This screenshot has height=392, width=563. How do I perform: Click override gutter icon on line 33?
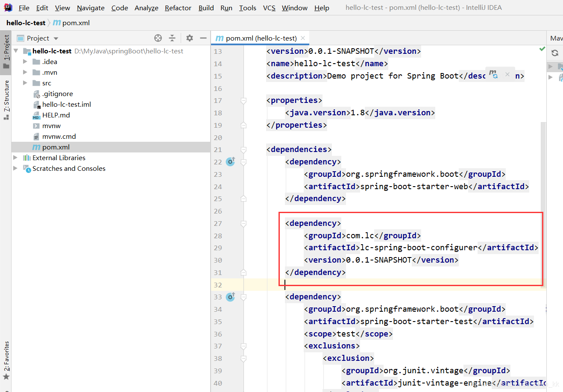tap(230, 296)
